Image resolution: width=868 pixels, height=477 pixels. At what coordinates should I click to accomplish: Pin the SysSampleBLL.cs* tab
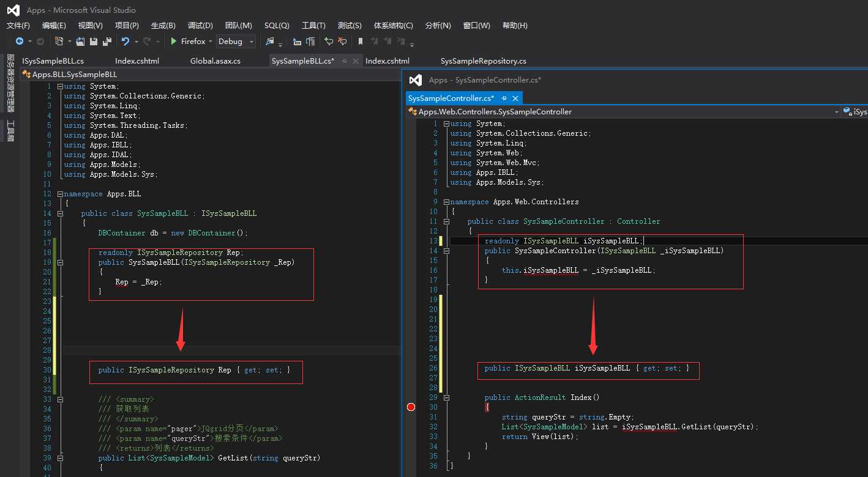tap(344, 61)
